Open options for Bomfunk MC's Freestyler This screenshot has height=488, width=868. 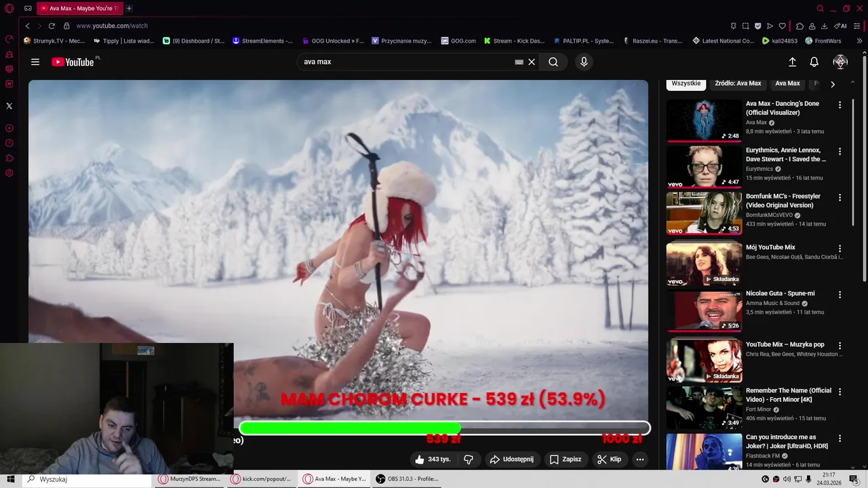(x=840, y=197)
